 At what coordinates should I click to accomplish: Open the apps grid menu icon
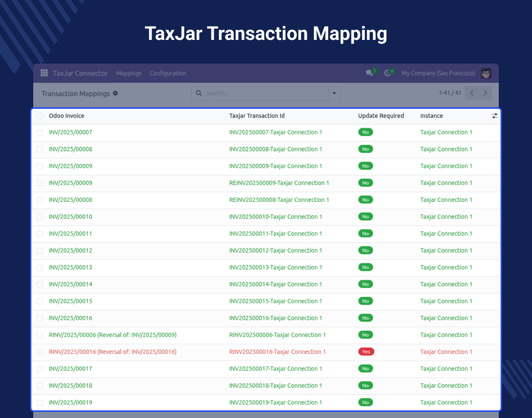pyautogui.click(x=44, y=73)
